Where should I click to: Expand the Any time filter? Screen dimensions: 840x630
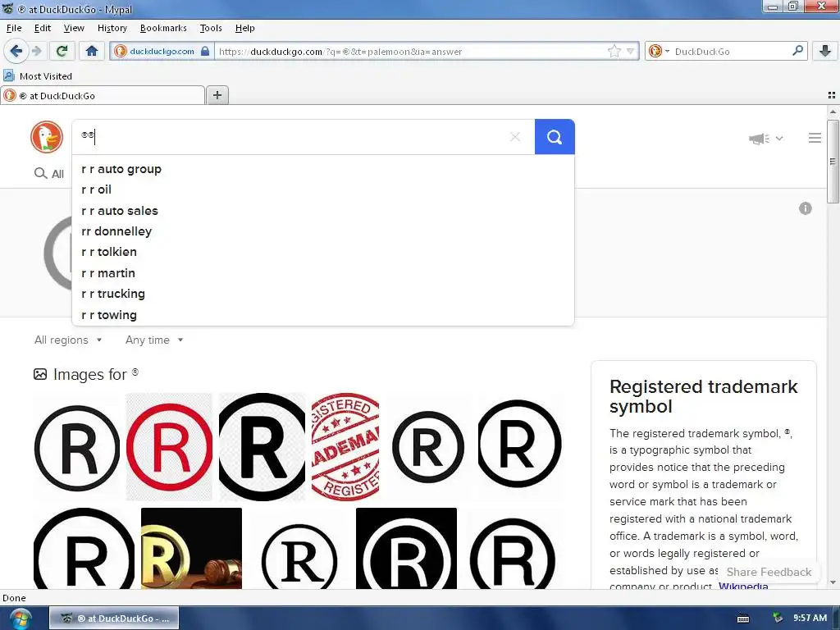pos(154,340)
